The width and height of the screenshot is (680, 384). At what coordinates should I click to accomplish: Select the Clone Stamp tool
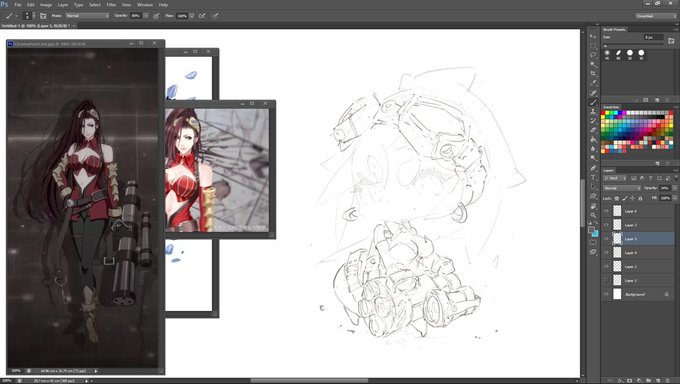click(x=593, y=112)
